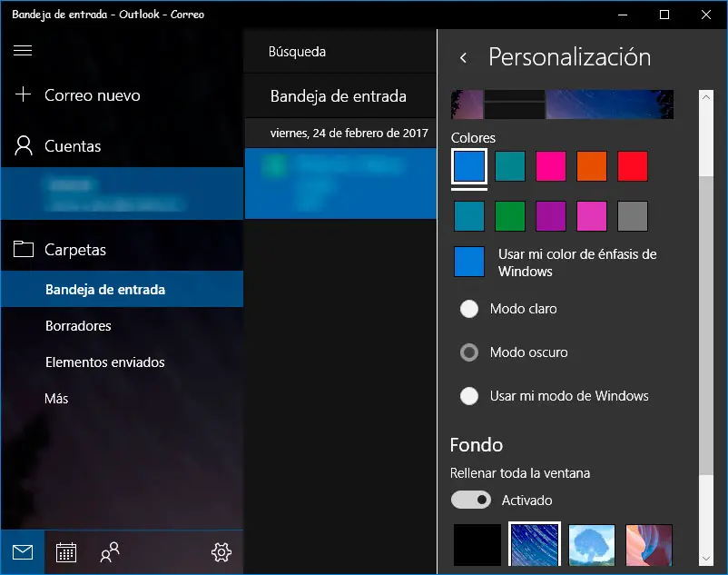This screenshot has width=728, height=575.
Task: Open the People contacts icon
Action: click(x=110, y=552)
